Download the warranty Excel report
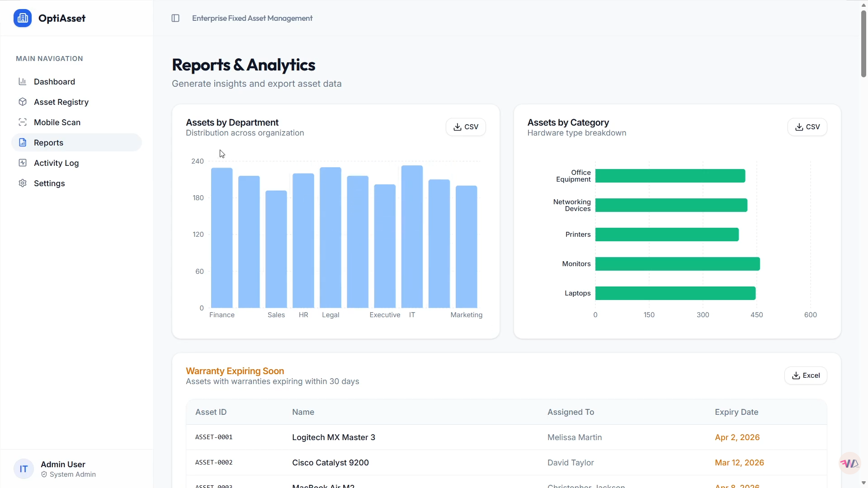The width and height of the screenshot is (868, 488). click(806, 375)
